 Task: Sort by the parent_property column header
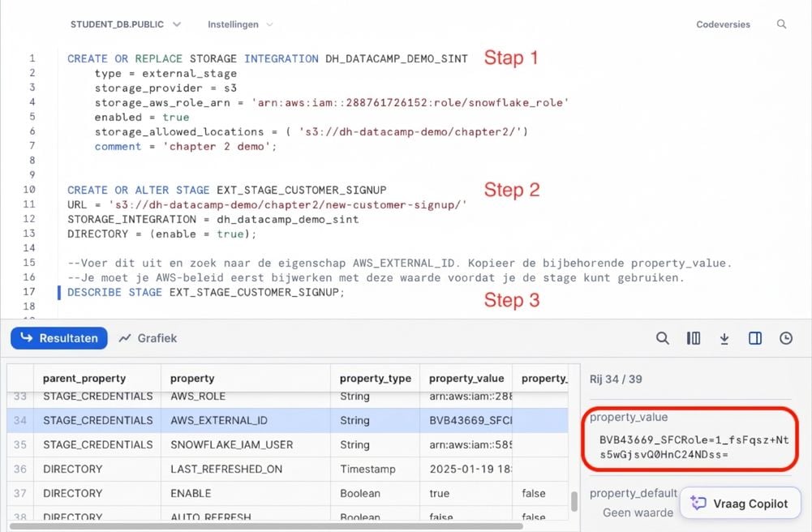click(97, 378)
